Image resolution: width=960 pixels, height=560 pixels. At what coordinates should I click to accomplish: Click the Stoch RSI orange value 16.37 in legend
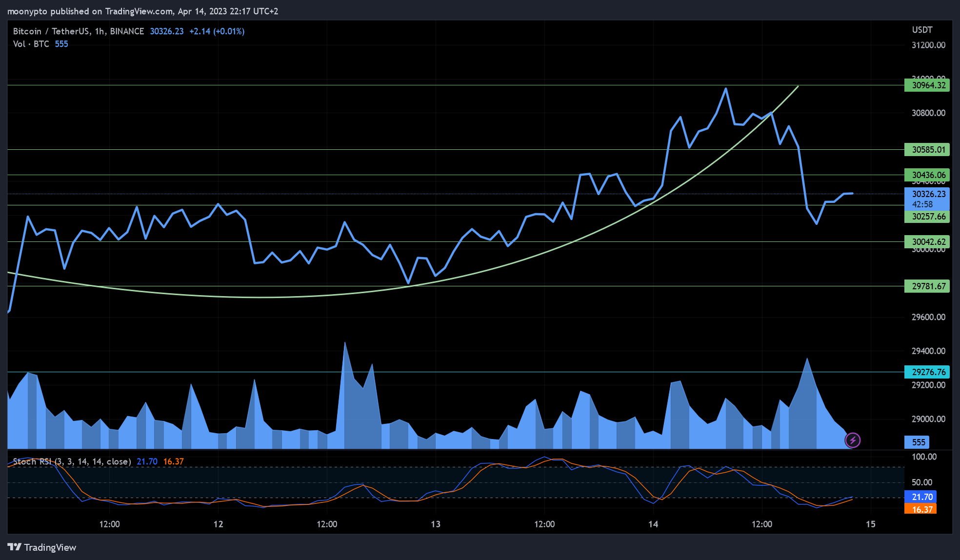tap(174, 461)
